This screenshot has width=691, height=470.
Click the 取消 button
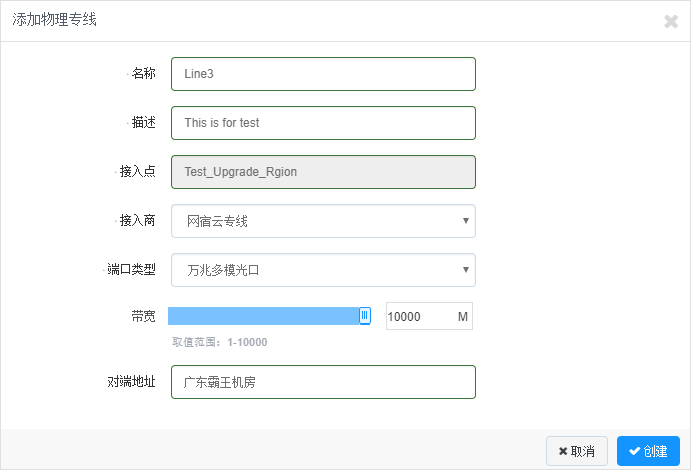[577, 451]
